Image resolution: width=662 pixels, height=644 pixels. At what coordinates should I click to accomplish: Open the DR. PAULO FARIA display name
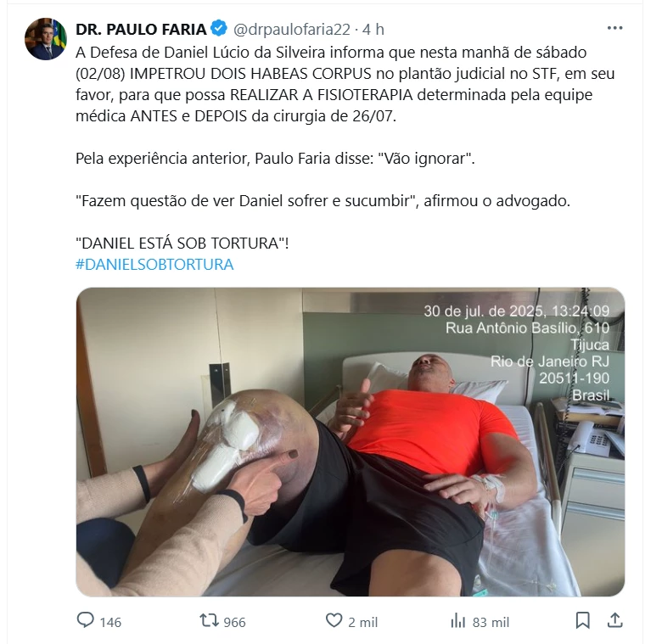click(x=141, y=29)
